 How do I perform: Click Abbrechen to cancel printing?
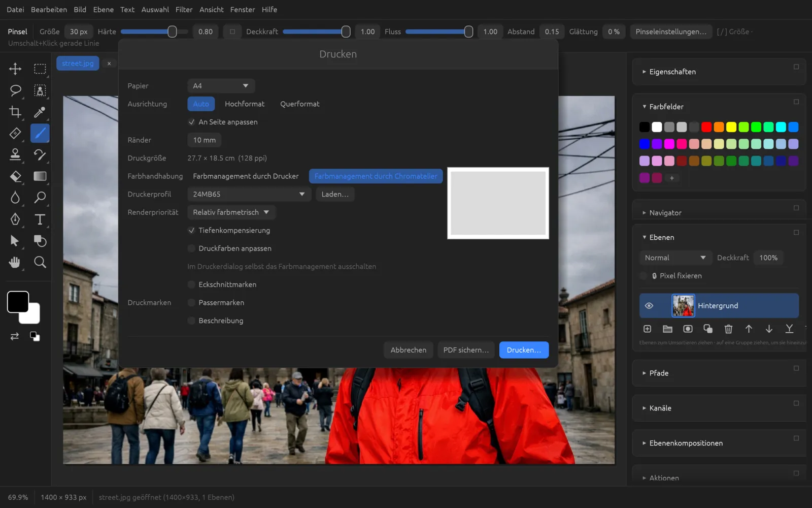(x=408, y=350)
